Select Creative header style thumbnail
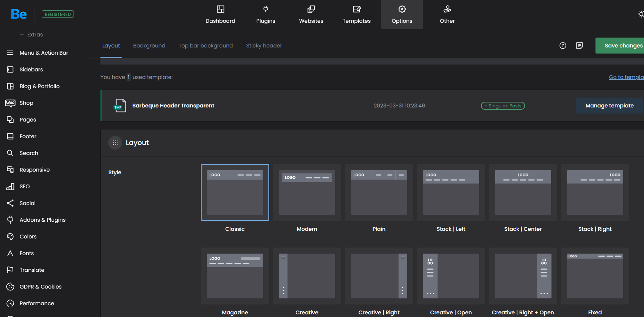Screen dimensions: 644x317 point(307,276)
